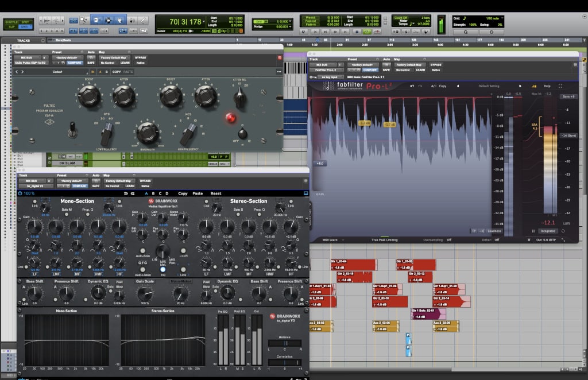Screen dimensions: 588x380
Task: Enable Solo S in the Stereo-Section
Action: 238,214
